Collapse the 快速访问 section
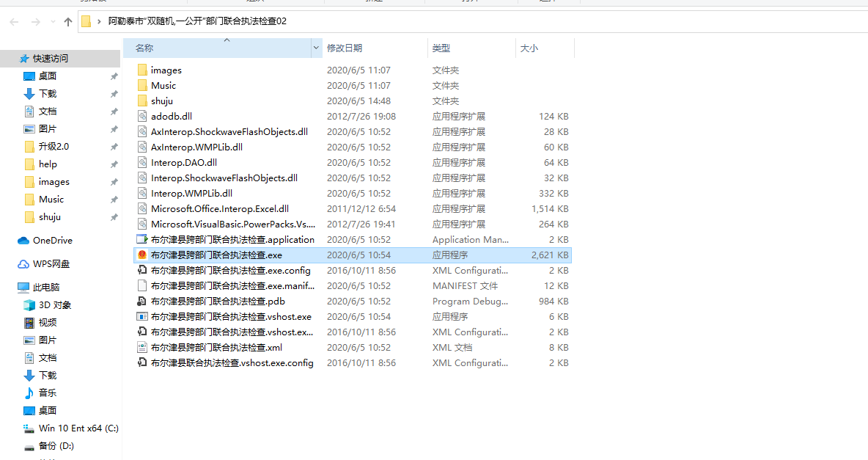 (x=10, y=59)
